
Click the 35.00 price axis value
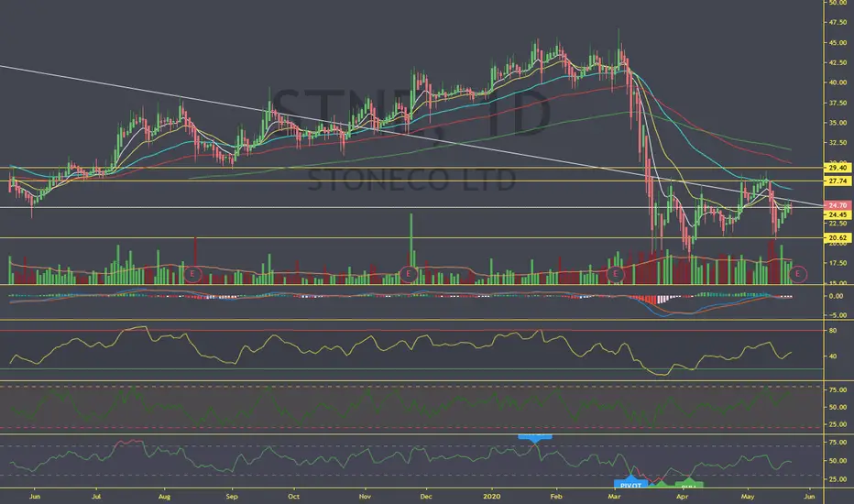tap(838, 123)
